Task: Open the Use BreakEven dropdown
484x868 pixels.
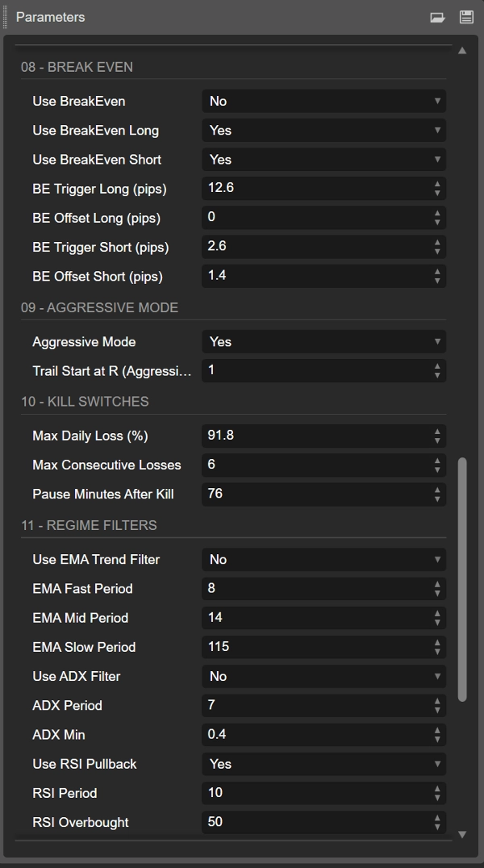Action: tap(323, 101)
